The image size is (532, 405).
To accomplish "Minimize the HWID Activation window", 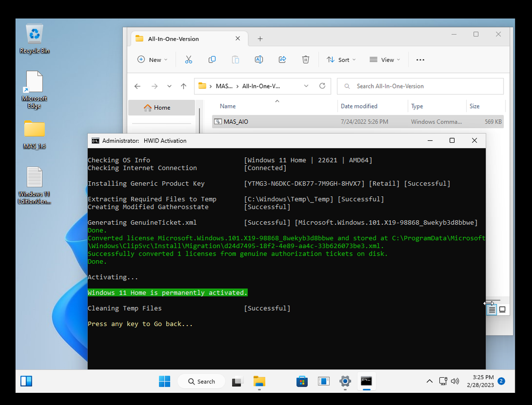I will pos(430,140).
